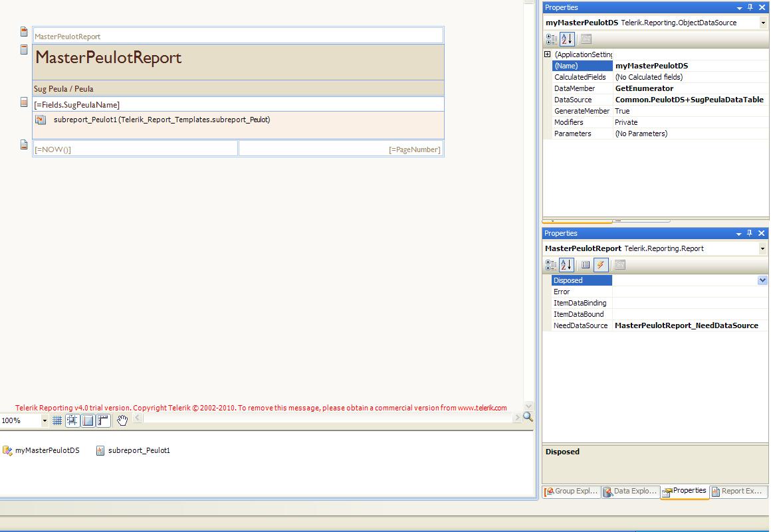Select the large MasterPeulotReport title textbox
This screenshot has height=532, width=771.
[238, 62]
